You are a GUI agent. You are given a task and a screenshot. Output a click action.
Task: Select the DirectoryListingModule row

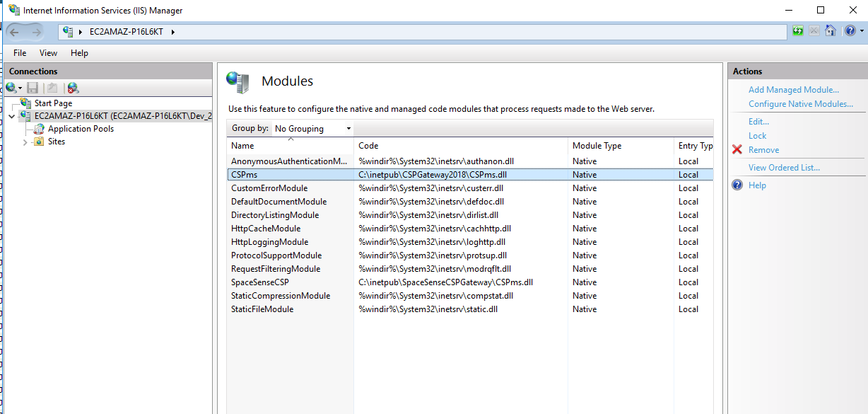(x=470, y=215)
